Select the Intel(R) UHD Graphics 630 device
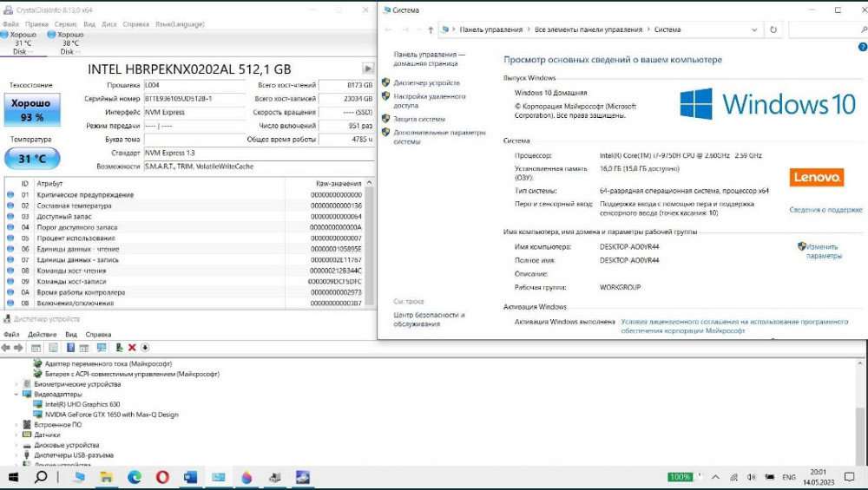Viewport: 868px width, 490px height. pyautogui.click(x=82, y=404)
